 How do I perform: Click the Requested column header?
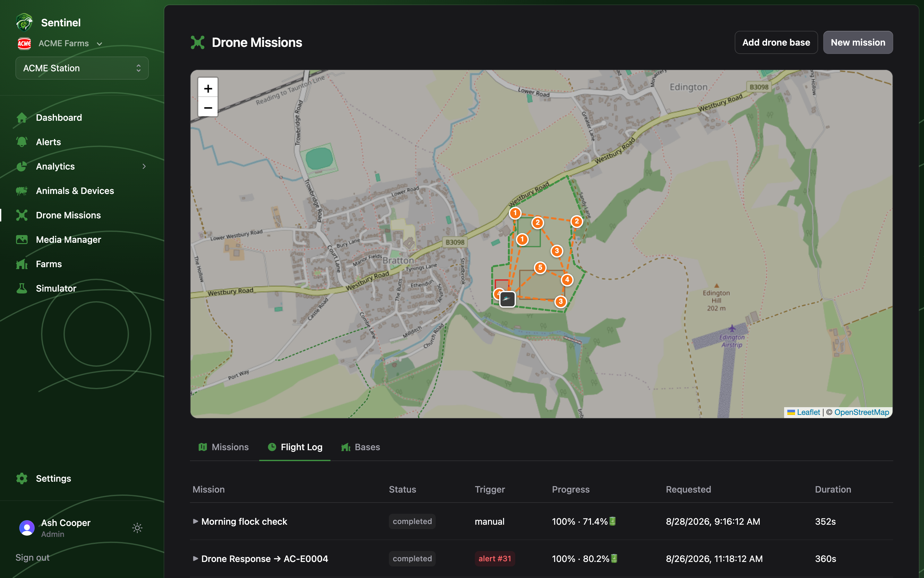click(x=688, y=489)
